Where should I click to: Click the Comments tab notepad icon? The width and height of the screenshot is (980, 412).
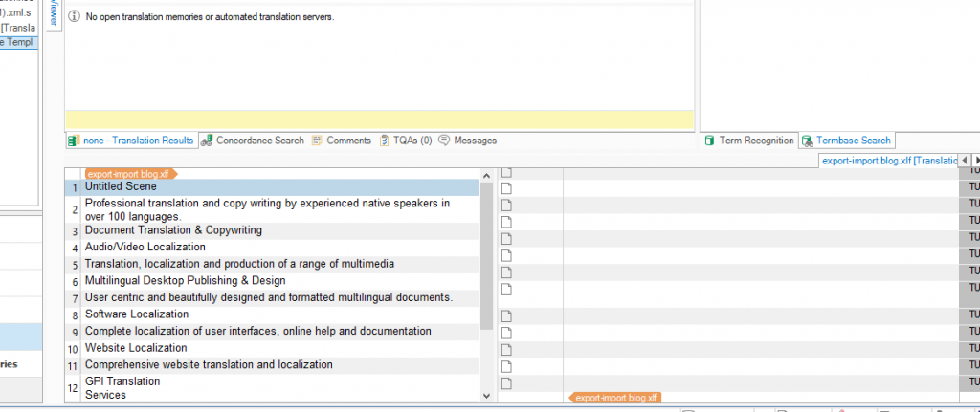(x=317, y=141)
